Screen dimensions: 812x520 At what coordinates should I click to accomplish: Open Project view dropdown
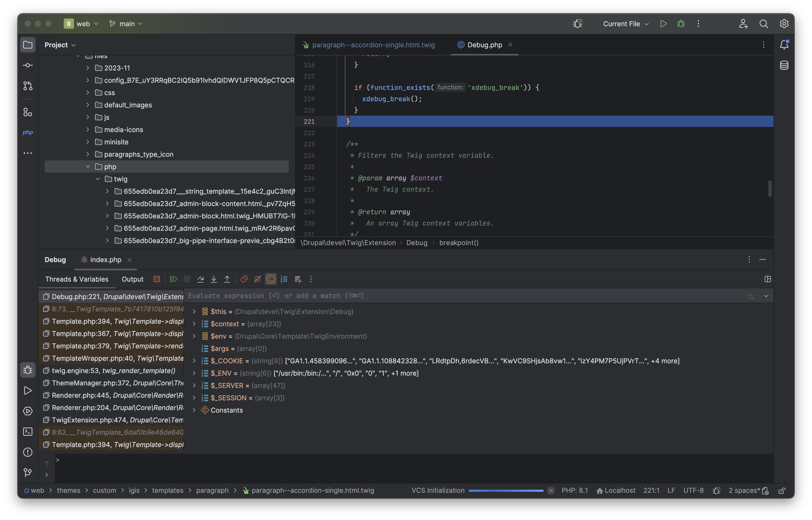click(60, 45)
